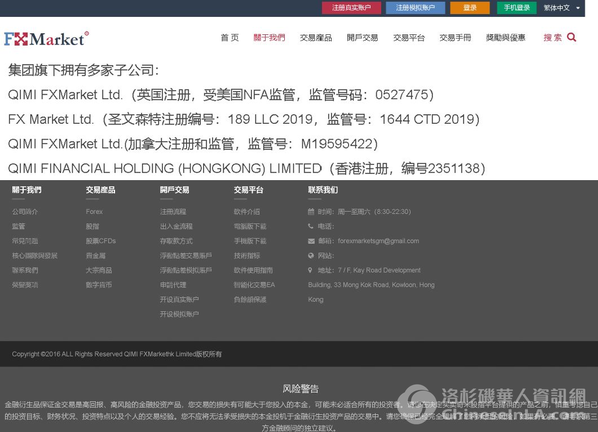Click the location pin icon beside 地址
Viewport: 598px width, 432px height.
[310, 270]
